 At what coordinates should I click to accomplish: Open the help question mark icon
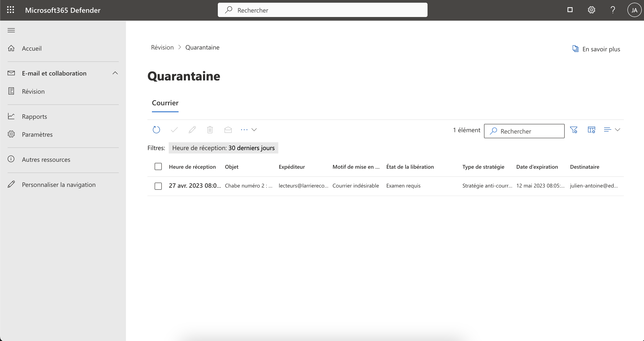click(x=613, y=10)
